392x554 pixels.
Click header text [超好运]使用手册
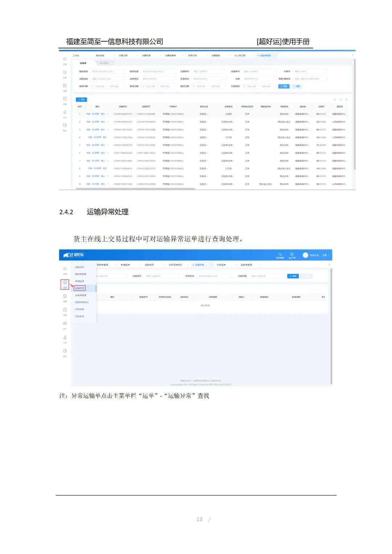(x=283, y=42)
